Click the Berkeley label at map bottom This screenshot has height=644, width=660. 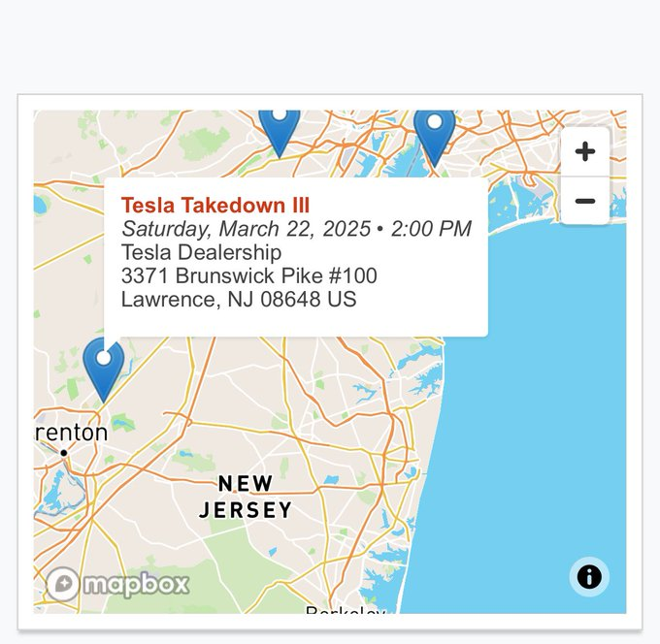346,610
